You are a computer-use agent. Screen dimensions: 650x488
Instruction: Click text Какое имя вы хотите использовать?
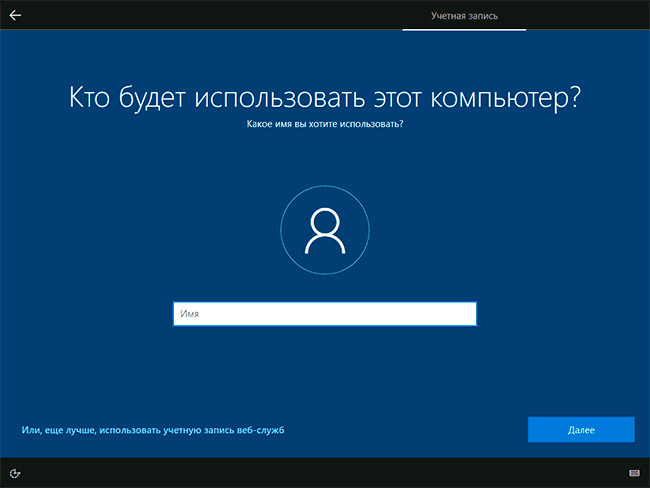(x=325, y=124)
